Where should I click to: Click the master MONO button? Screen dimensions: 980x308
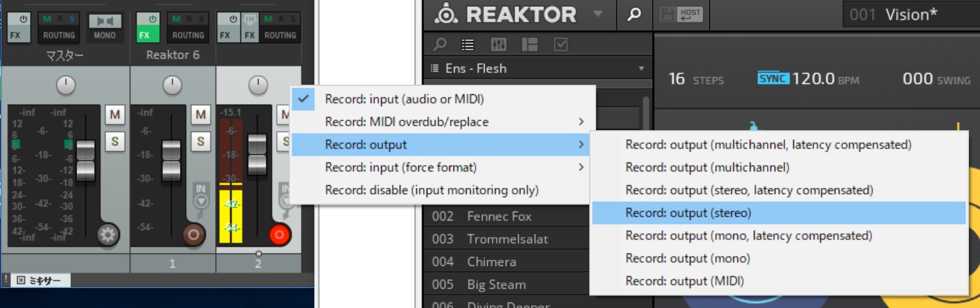pyautogui.click(x=105, y=28)
